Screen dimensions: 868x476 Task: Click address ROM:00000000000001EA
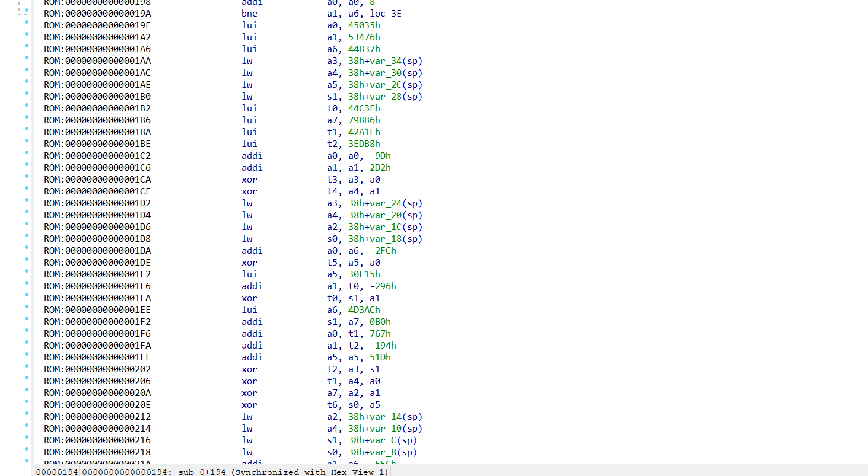coord(97,298)
